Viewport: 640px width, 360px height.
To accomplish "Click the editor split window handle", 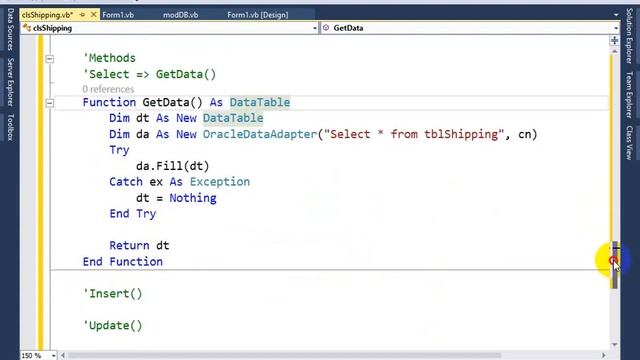I will (x=614, y=40).
